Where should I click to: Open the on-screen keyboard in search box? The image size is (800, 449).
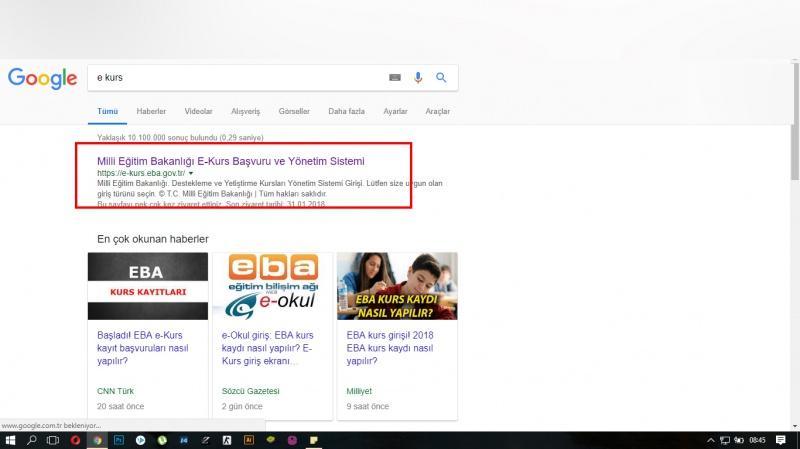point(395,78)
